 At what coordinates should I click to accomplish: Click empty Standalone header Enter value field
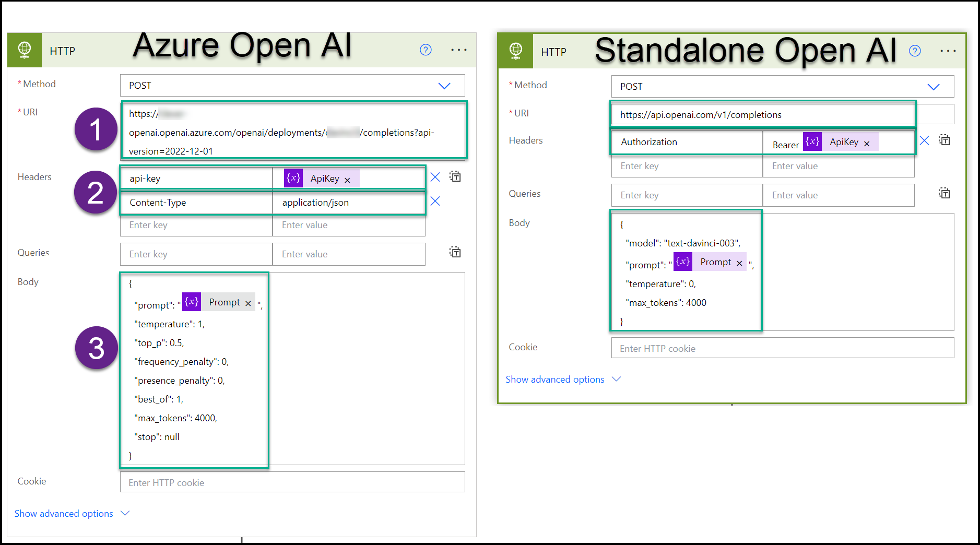click(839, 166)
